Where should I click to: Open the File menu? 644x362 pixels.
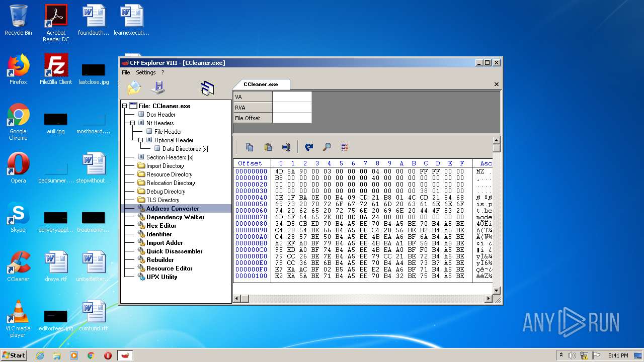coord(126,72)
